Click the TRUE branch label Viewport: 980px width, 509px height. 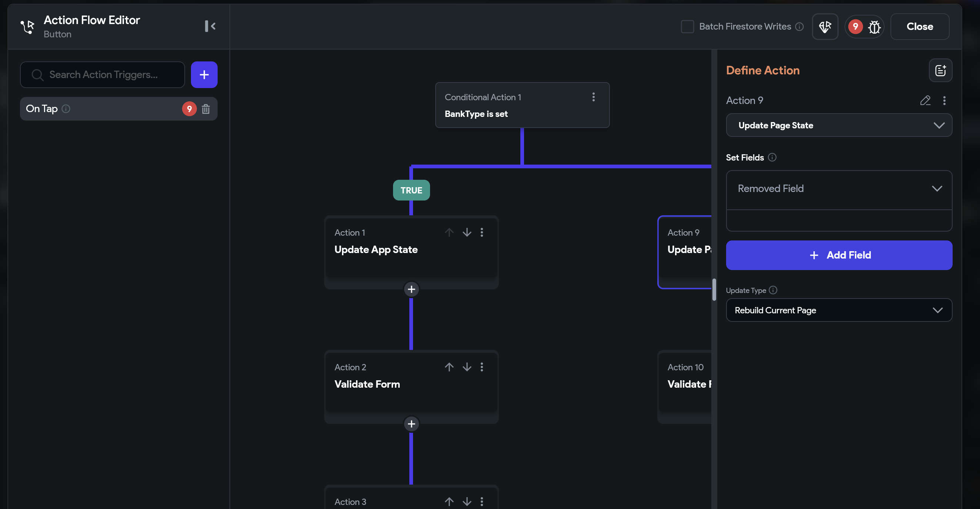click(x=411, y=190)
